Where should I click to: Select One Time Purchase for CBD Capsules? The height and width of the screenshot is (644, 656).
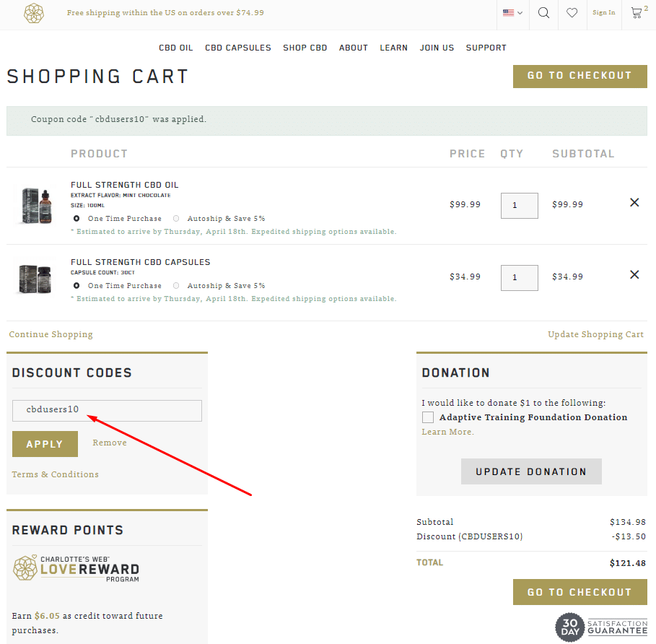click(76, 285)
